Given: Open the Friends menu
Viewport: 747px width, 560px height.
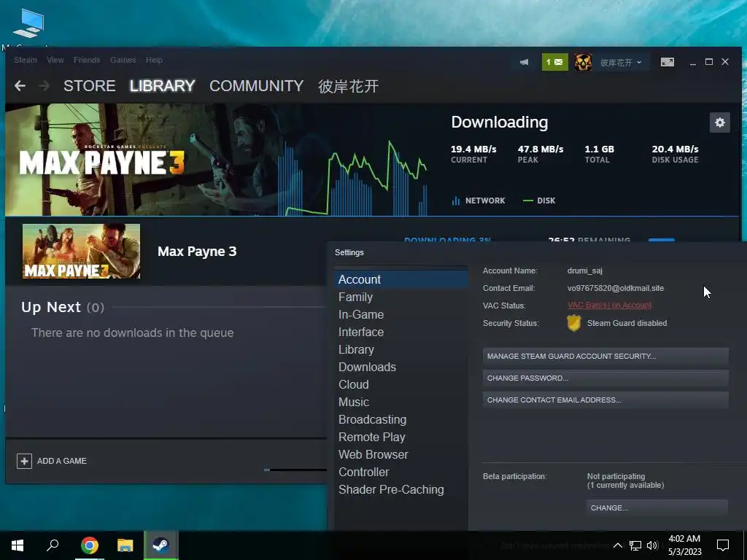Looking at the screenshot, I should [87, 60].
